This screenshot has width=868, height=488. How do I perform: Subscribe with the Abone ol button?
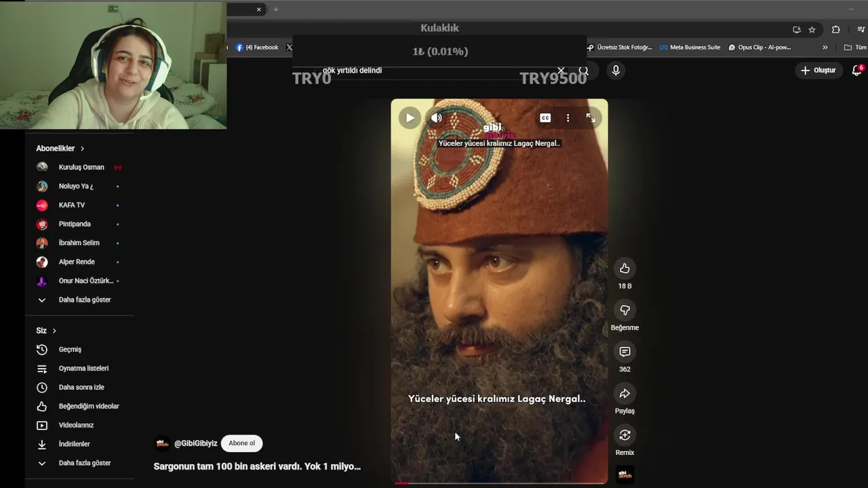point(241,443)
